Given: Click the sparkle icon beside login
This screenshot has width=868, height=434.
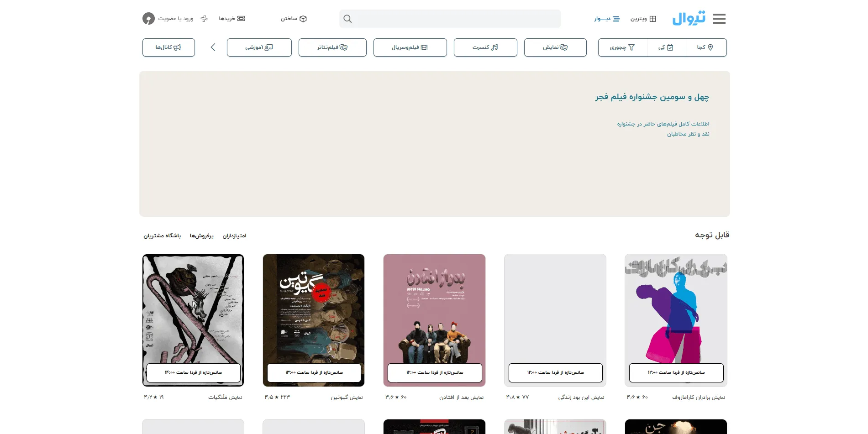Looking at the screenshot, I should tap(204, 19).
